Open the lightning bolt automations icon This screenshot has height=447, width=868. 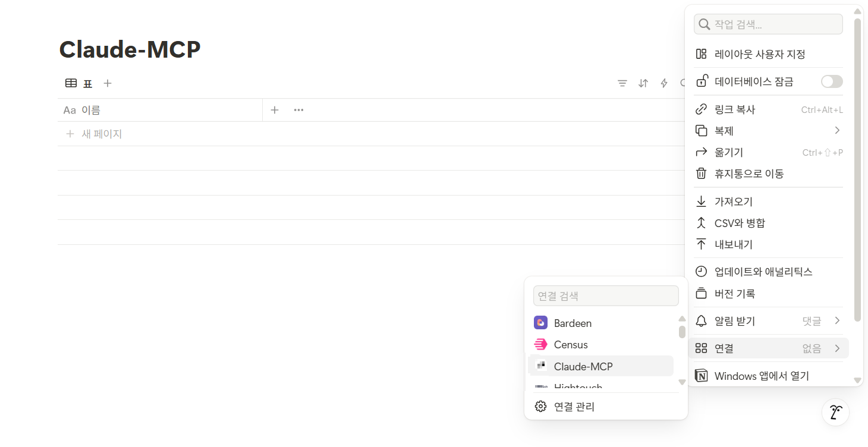(664, 83)
